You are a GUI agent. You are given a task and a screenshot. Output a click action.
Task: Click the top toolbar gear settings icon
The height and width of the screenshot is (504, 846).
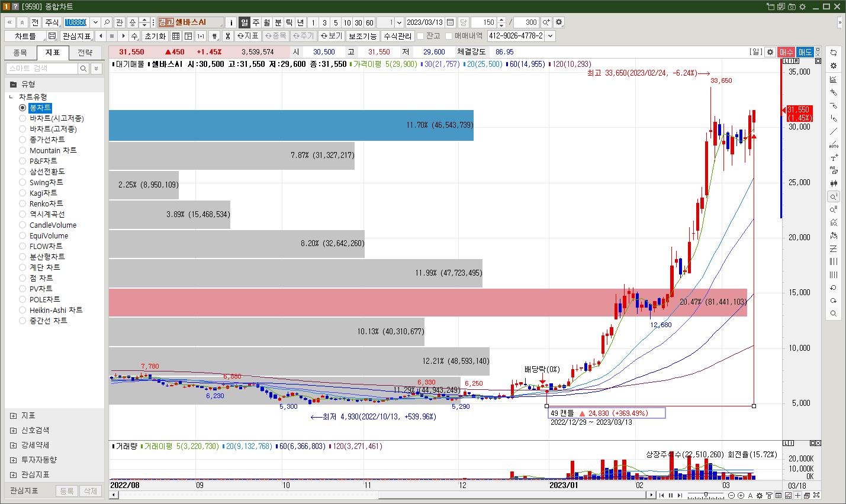coord(559,22)
